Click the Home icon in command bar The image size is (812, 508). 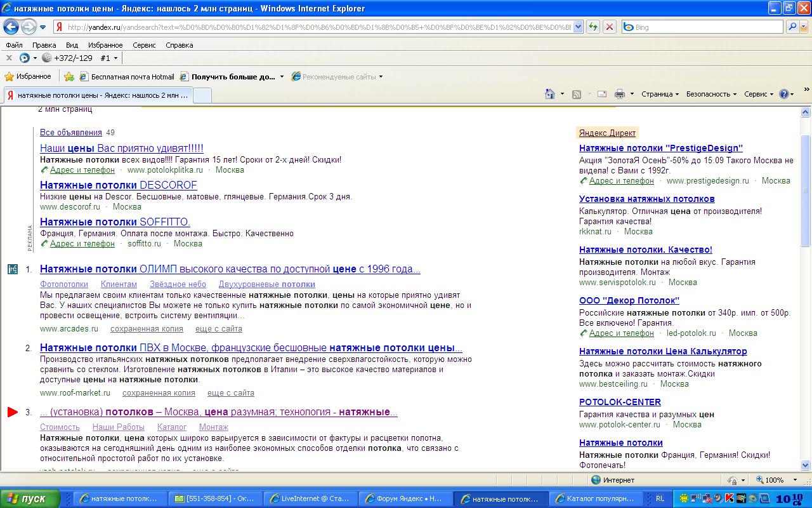pyautogui.click(x=551, y=94)
